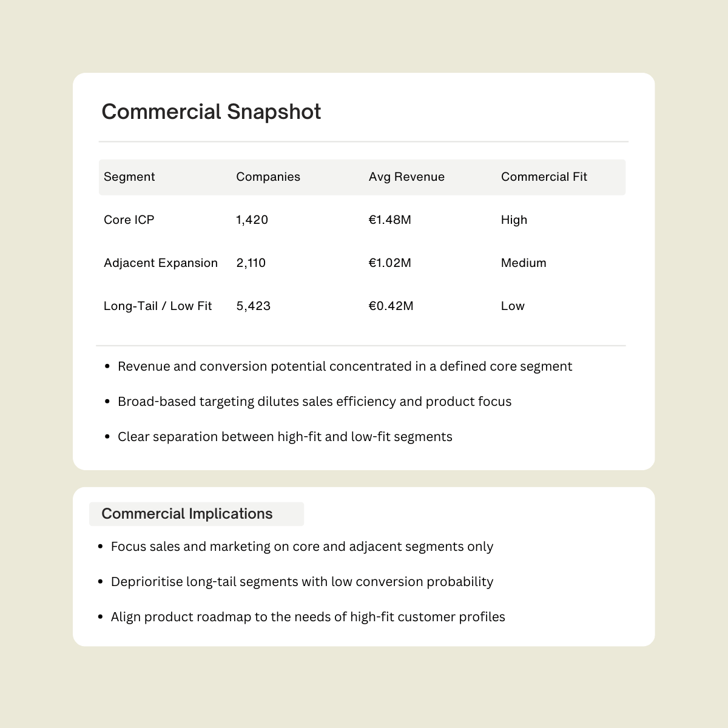The width and height of the screenshot is (728, 728).
Task: Click the Deprioritise long-tail segments bullet
Action: click(x=302, y=582)
